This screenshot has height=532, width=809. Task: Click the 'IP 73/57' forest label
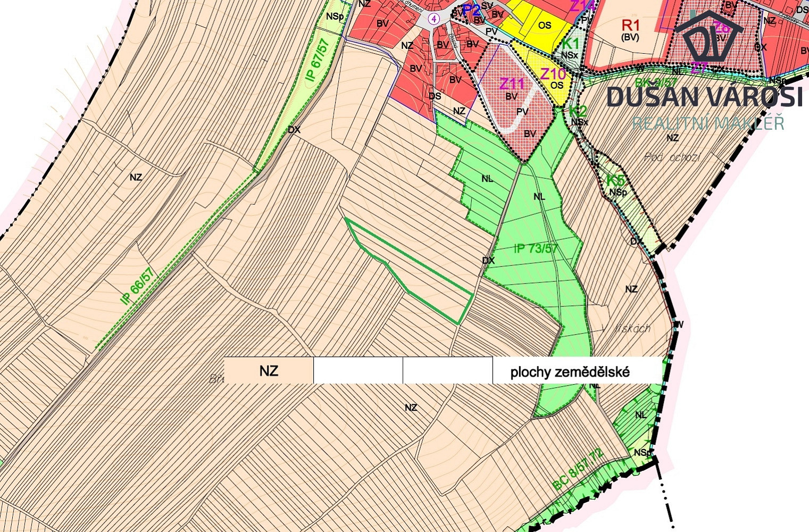pyautogui.click(x=536, y=248)
